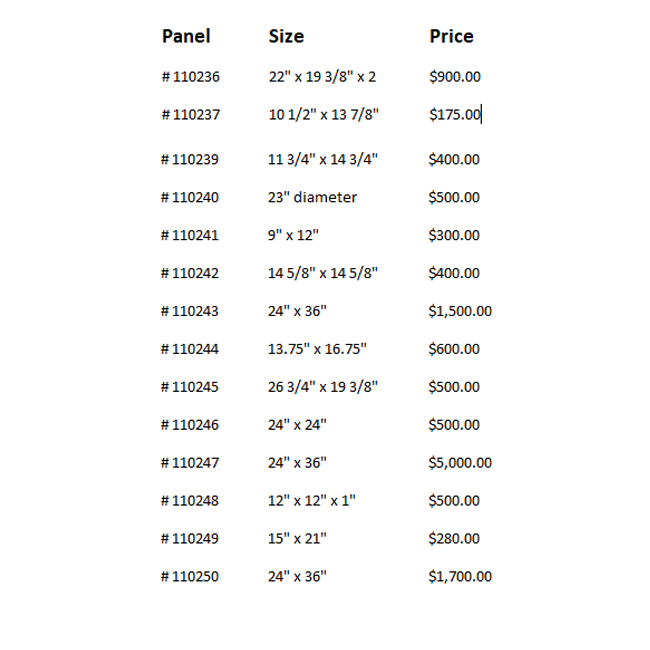Click the 23" diameter size entry
The width and height of the screenshot is (650, 650).
tap(312, 197)
